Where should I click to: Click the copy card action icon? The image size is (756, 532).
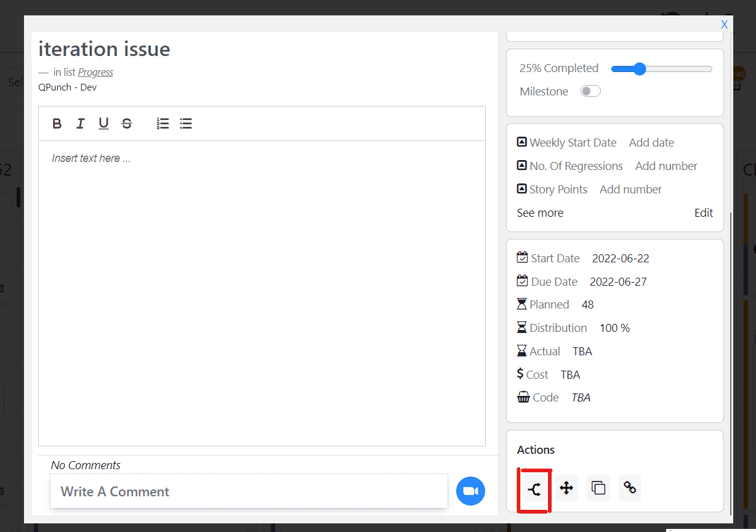[598, 488]
